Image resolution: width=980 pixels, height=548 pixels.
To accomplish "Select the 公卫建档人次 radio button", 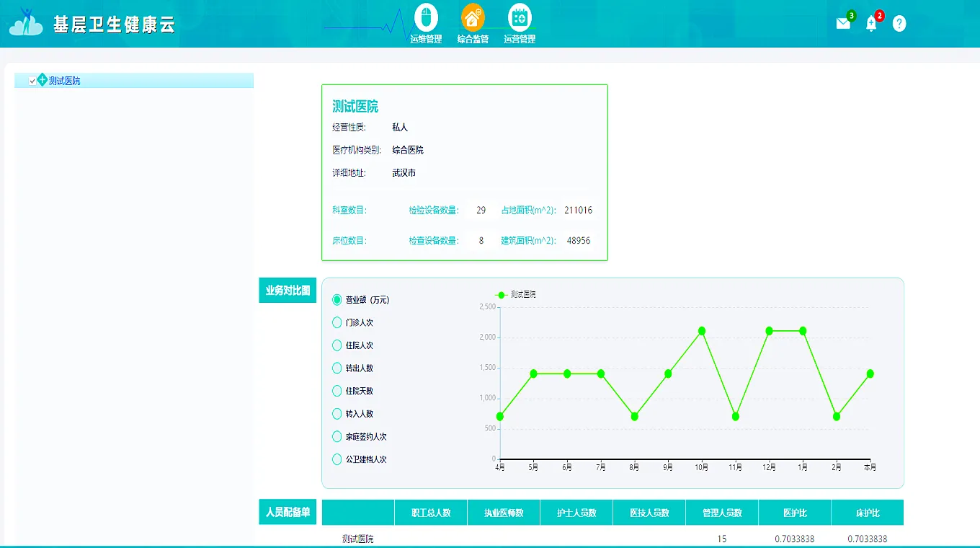I will 337,459.
